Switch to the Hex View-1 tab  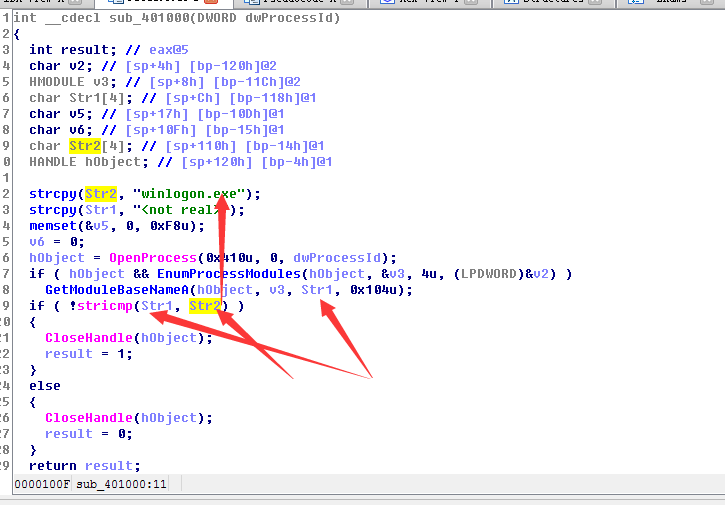point(425,3)
